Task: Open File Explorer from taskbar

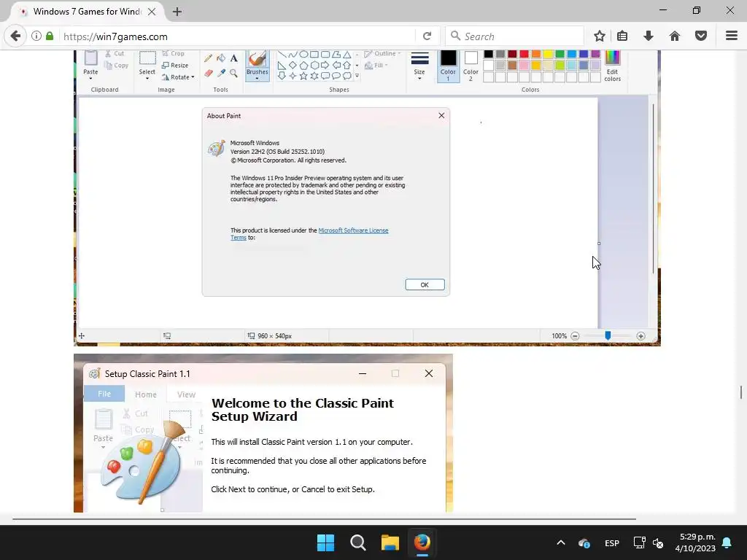Action: [x=390, y=542]
